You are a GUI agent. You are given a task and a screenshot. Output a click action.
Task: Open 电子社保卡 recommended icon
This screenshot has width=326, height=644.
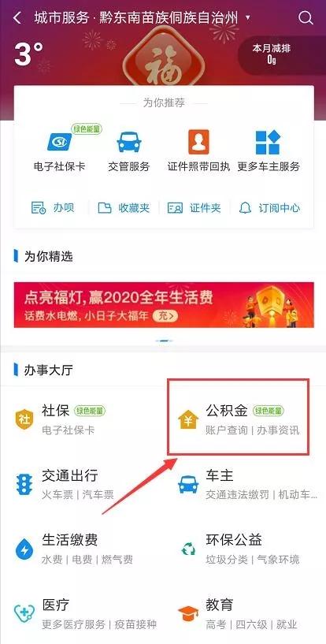pos(59,142)
